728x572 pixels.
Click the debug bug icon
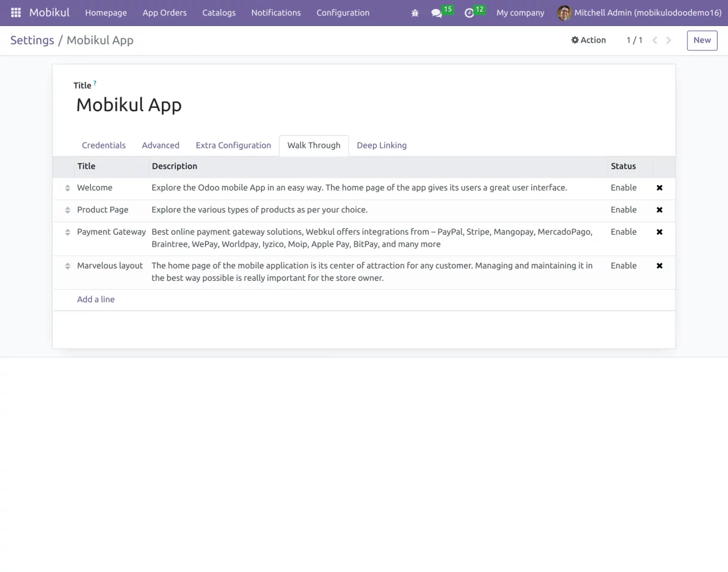pos(415,13)
